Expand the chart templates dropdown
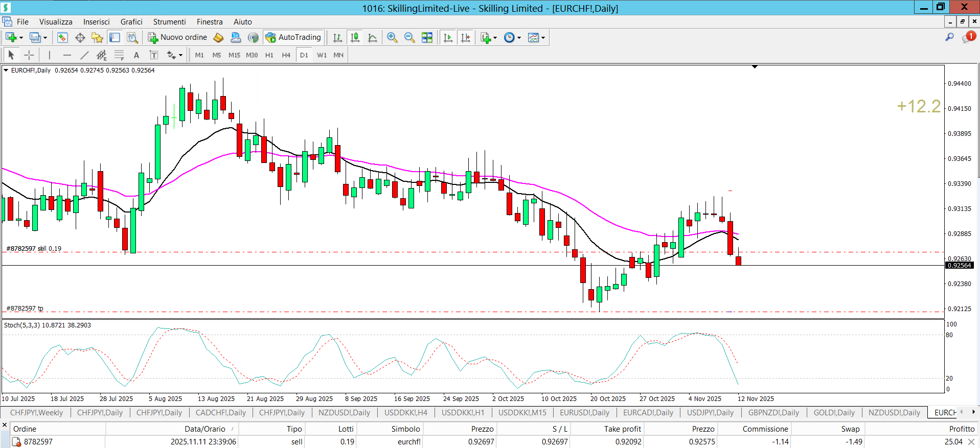The image size is (980, 448). [543, 38]
